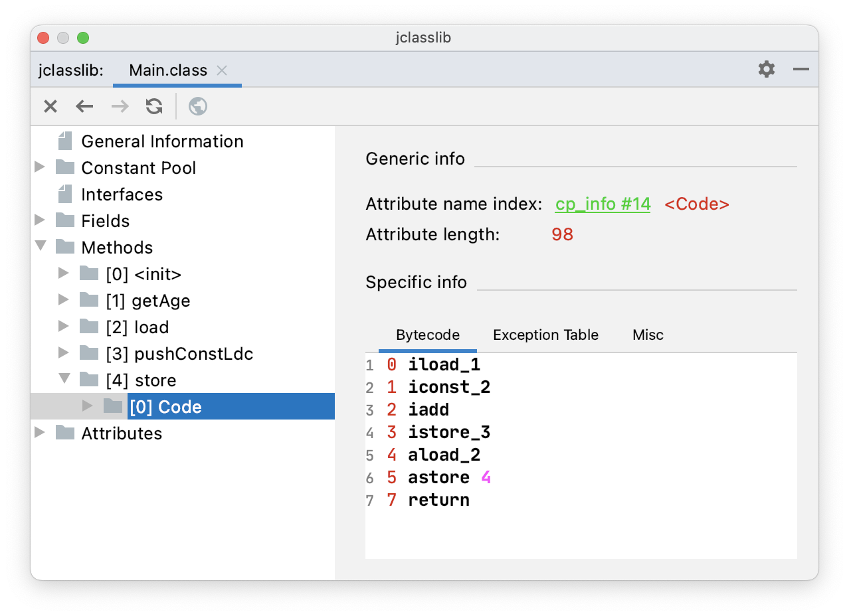This screenshot has height=616, width=849.
Task: Close the Main.class tab
Action: click(222, 70)
